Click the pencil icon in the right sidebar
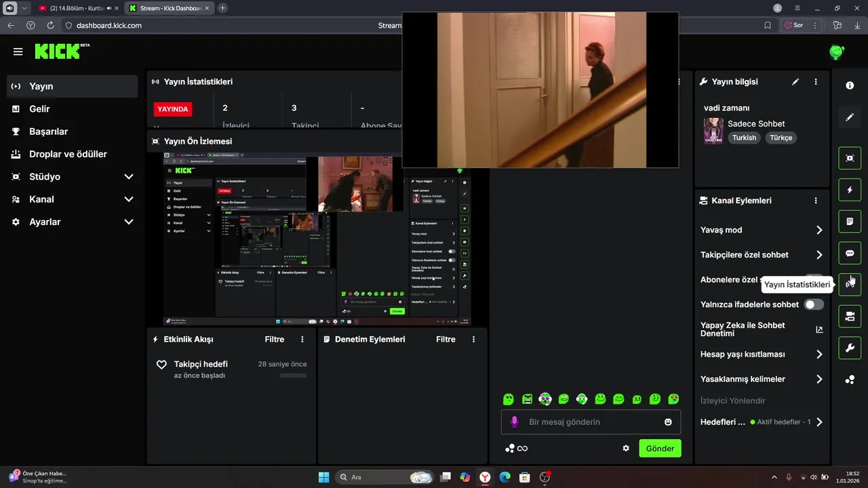868x488 pixels. click(850, 117)
